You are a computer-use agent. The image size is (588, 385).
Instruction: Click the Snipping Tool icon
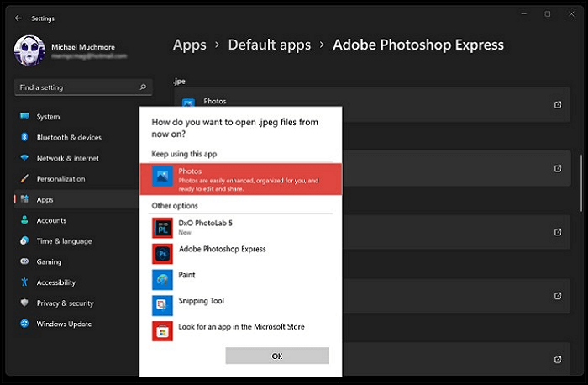[162, 305]
